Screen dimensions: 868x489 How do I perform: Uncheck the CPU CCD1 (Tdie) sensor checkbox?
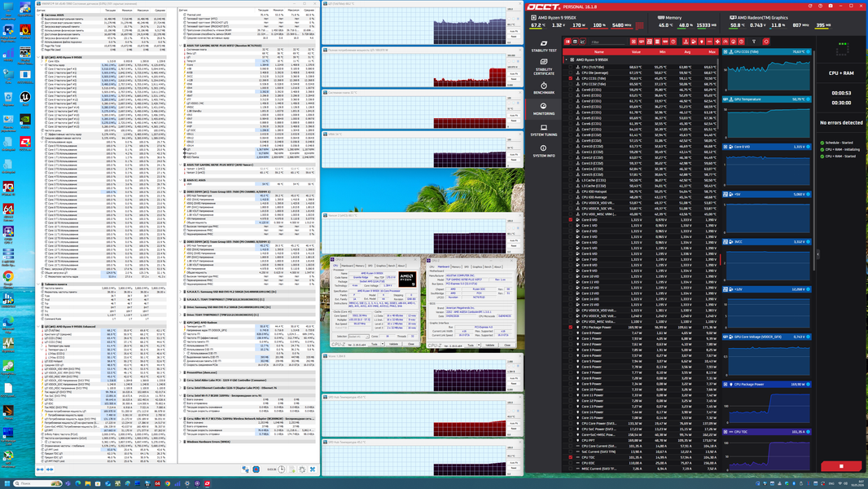[571, 78]
